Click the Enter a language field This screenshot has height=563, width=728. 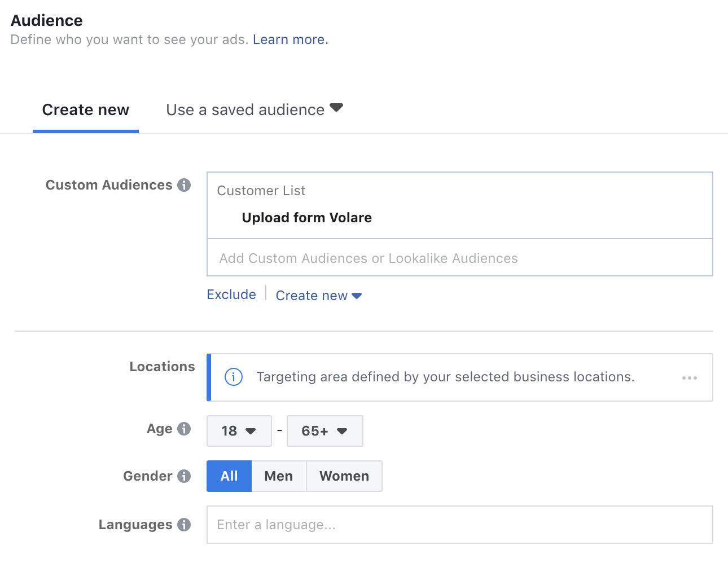[x=460, y=525]
